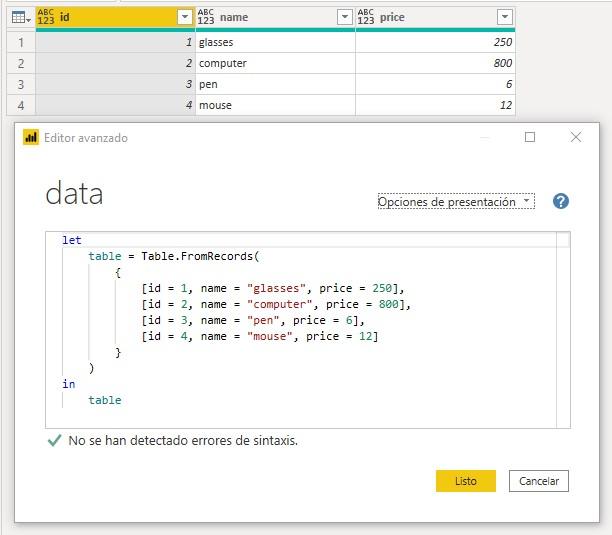Open the price column filter dropdown
612x535 pixels.
505,17
